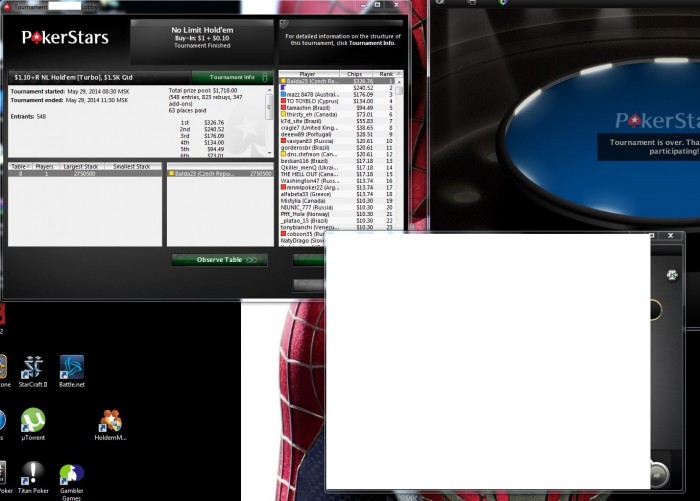Select vasiyan83 (Russia) row
Viewport: 700px width, 501px height.
tap(337, 141)
